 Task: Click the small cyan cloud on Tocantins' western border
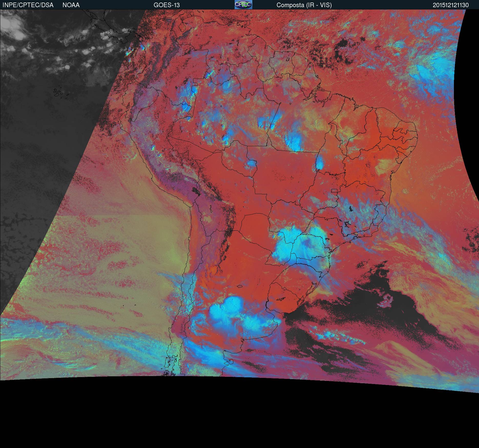(x=319, y=162)
